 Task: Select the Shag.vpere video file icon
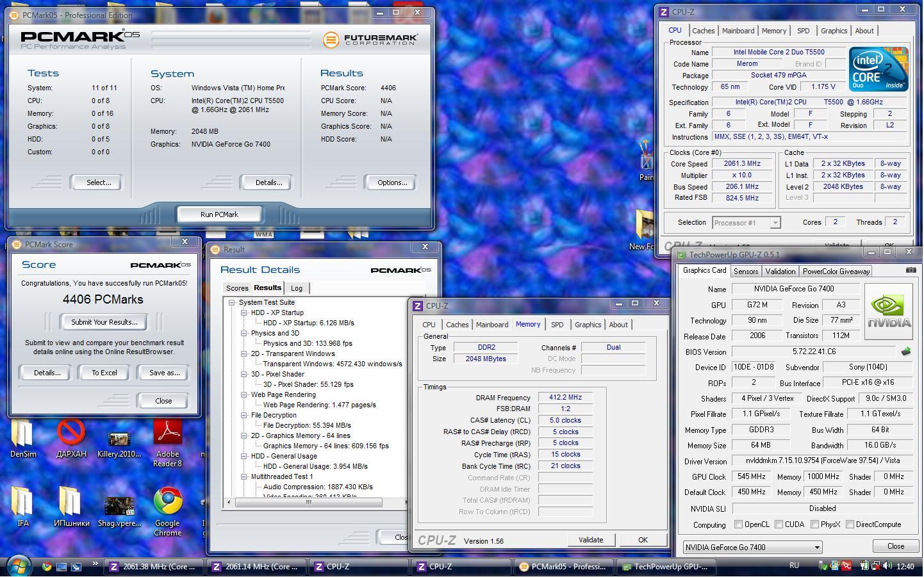(119, 511)
